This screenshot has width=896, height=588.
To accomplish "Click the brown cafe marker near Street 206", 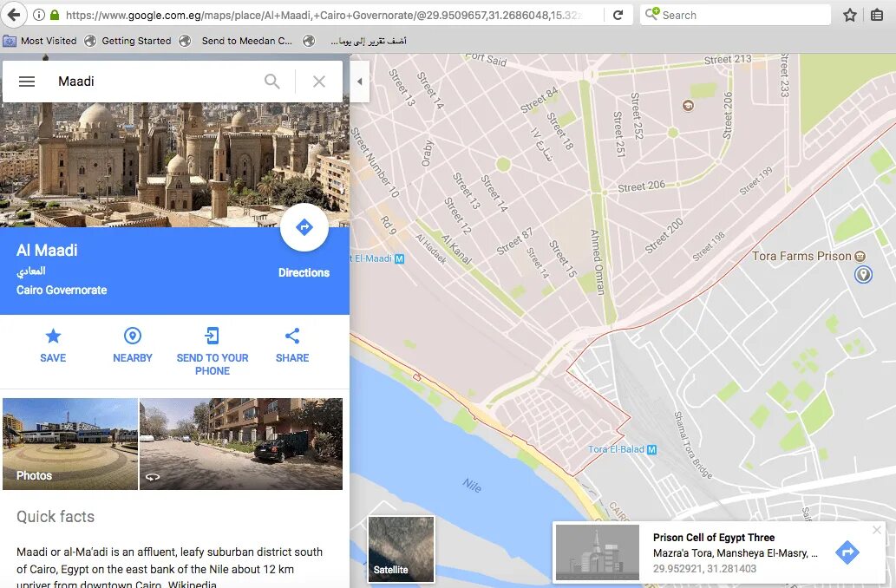I will coord(688,105).
